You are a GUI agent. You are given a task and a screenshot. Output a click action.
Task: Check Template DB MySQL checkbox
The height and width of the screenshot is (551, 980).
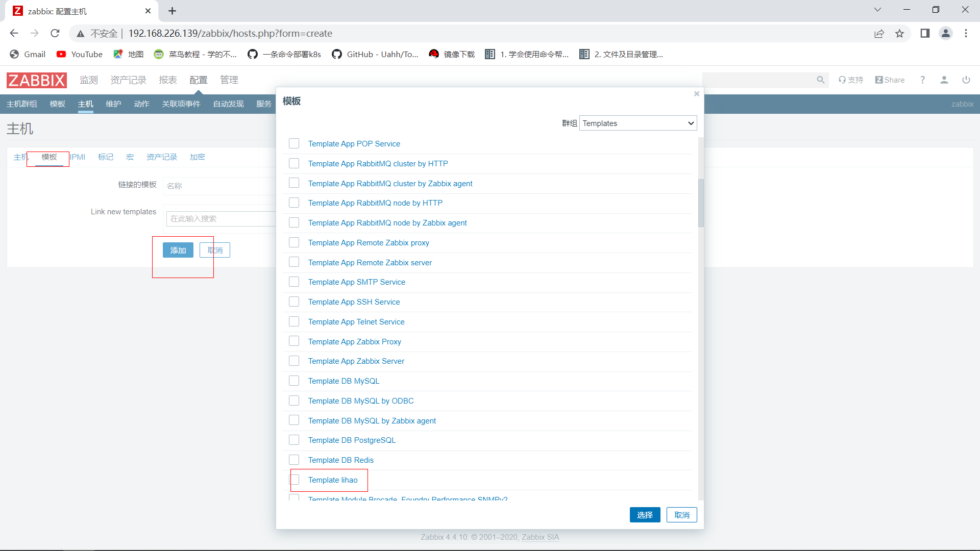coord(294,381)
